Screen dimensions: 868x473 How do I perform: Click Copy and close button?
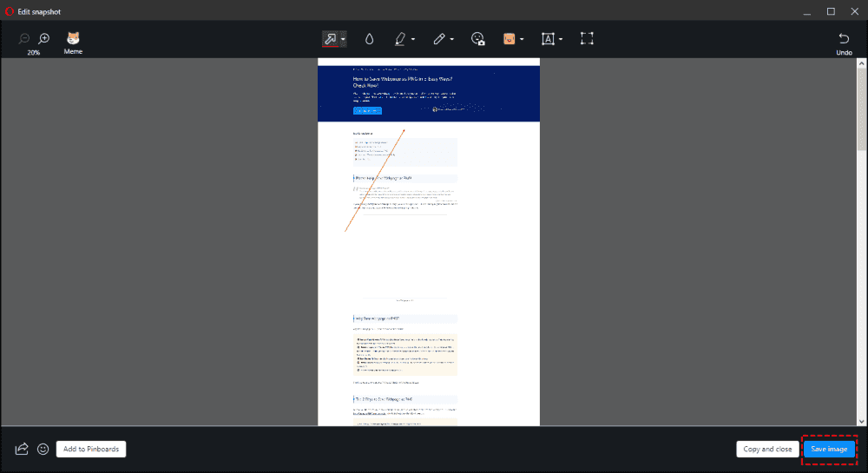click(x=767, y=449)
